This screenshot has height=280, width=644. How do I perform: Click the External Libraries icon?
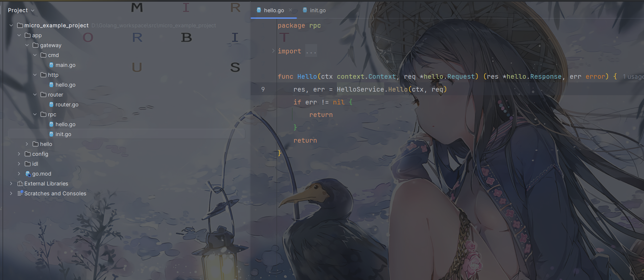coord(20,183)
